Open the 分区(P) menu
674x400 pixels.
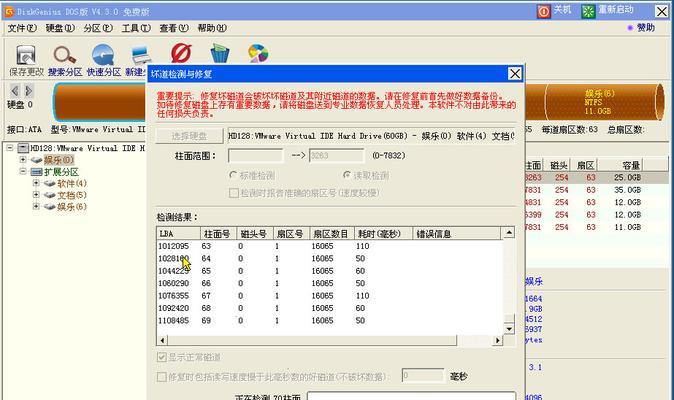tap(98, 28)
